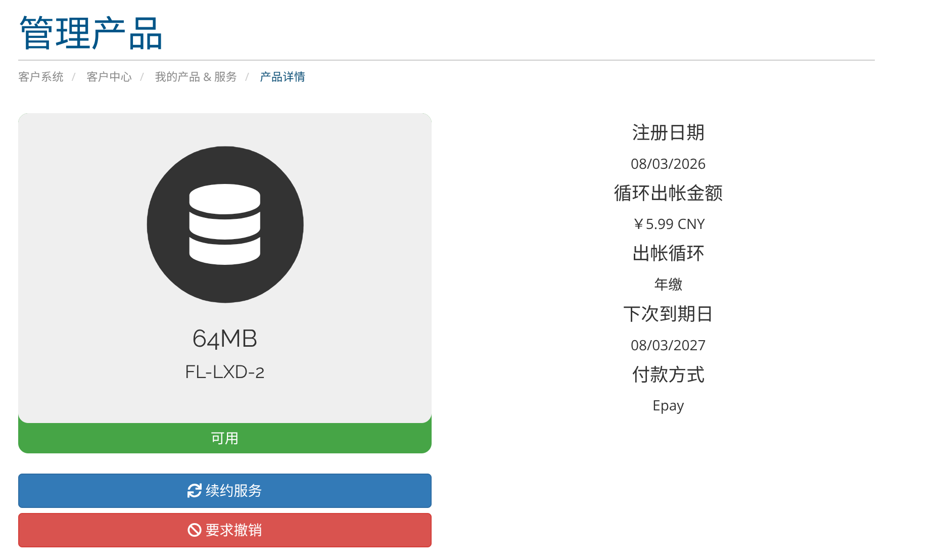936x560 pixels.
Task: Click the Epay payment method value
Action: (668, 406)
